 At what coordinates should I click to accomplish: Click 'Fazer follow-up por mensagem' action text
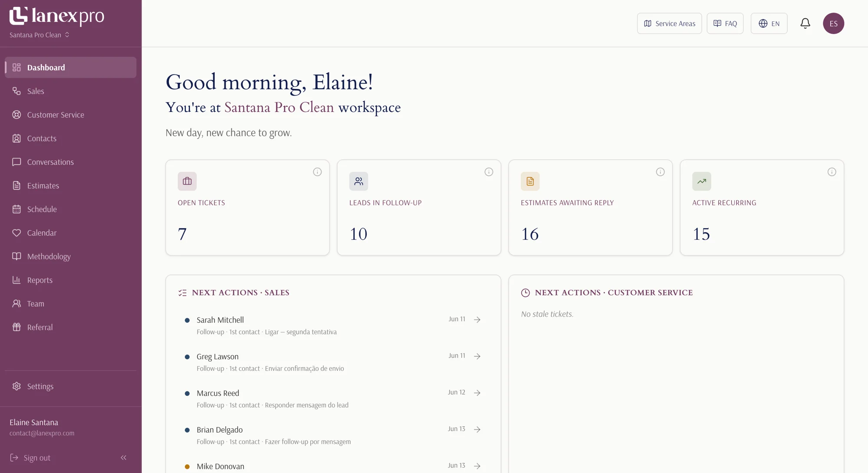(x=308, y=442)
